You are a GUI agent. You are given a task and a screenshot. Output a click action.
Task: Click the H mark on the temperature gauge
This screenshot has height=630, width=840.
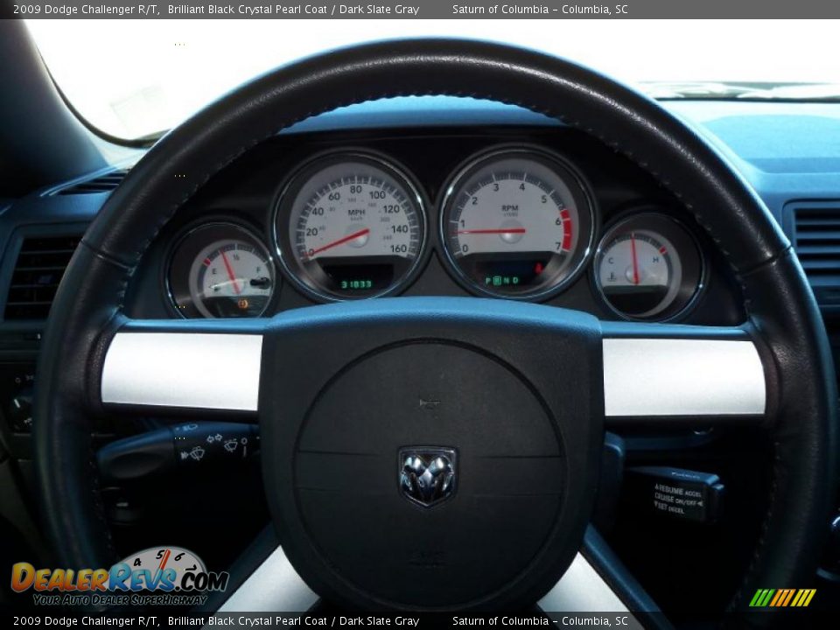pos(655,260)
